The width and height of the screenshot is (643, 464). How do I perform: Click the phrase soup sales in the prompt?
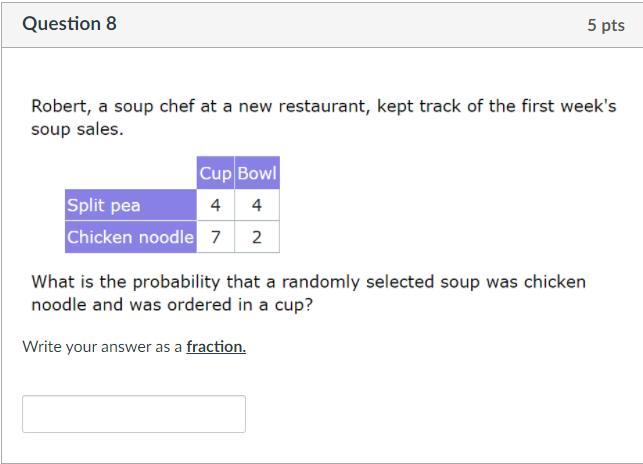[77, 129]
